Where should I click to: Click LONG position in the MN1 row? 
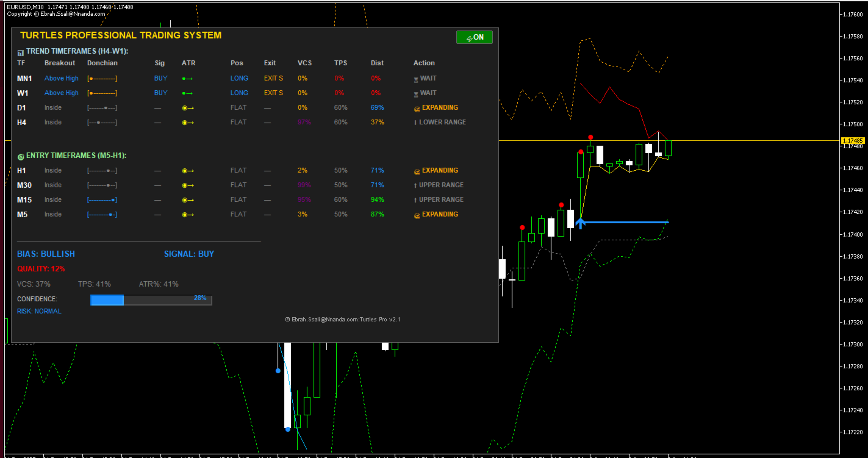click(239, 78)
